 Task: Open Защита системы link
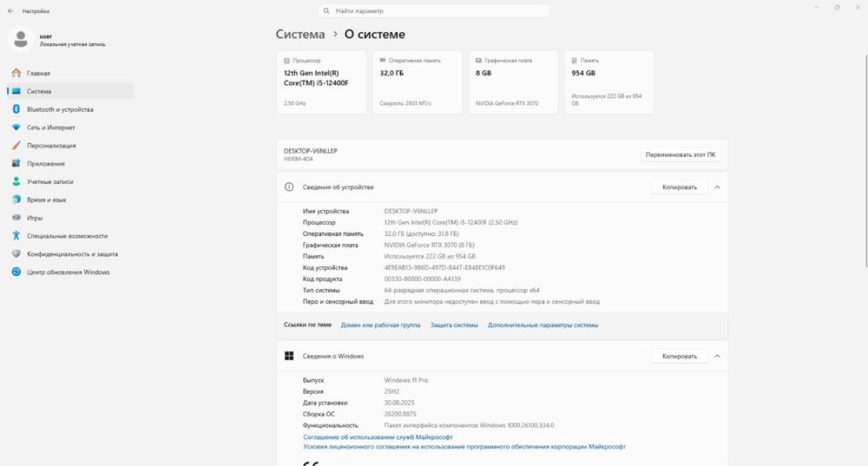click(x=454, y=325)
